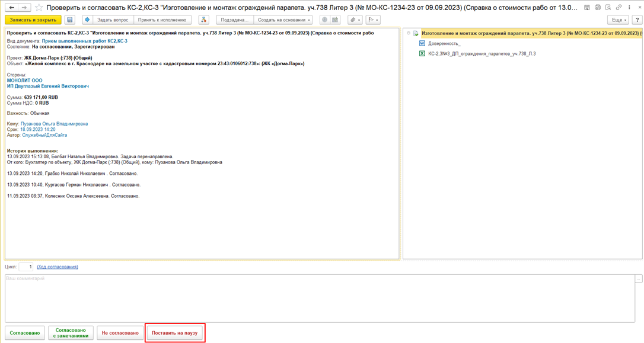Open the subordination structure icon
644x343 pixels.
point(204,20)
